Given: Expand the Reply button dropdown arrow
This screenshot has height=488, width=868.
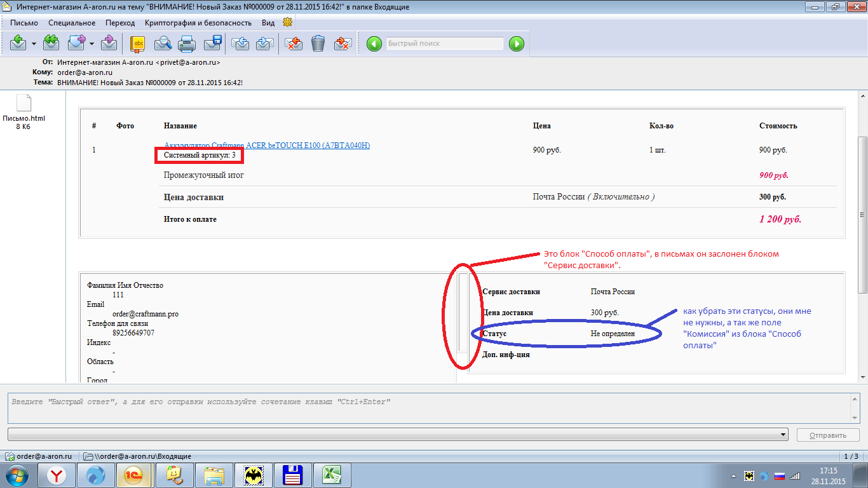Looking at the screenshot, I should (x=33, y=44).
